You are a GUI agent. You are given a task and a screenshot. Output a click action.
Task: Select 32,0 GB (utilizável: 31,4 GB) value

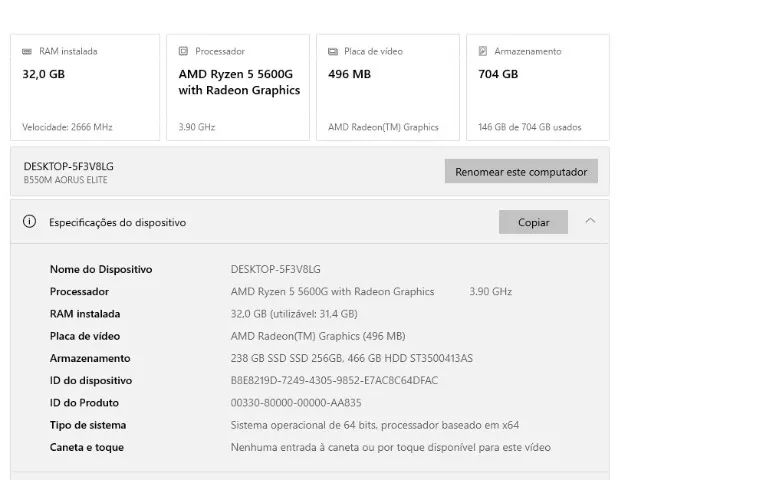(294, 314)
